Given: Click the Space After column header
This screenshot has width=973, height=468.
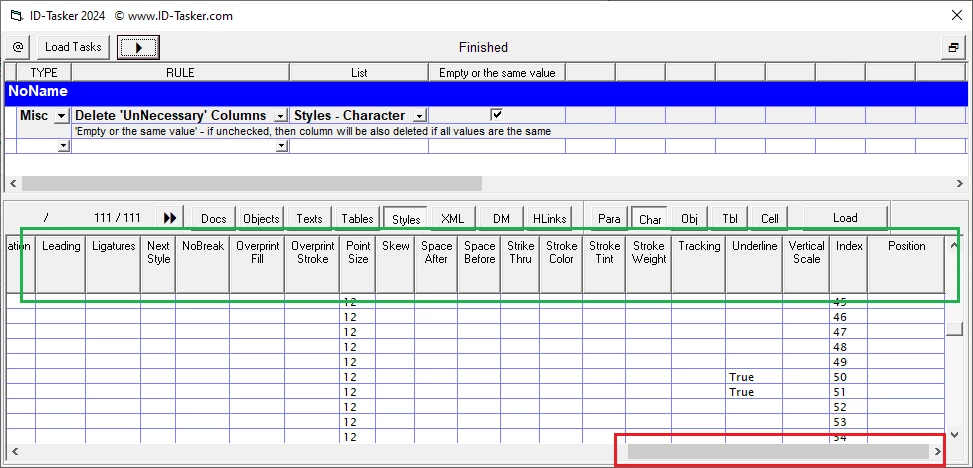Looking at the screenshot, I should pos(436,264).
